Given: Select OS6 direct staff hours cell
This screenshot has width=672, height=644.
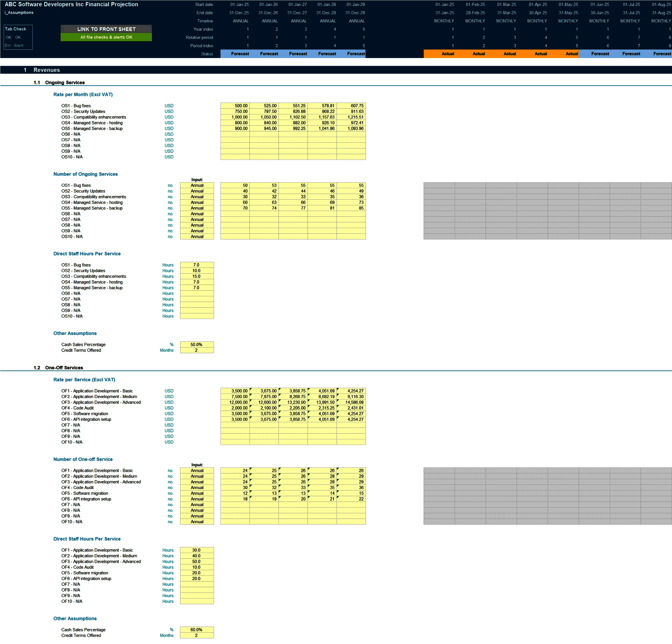Looking at the screenshot, I should tap(197, 293).
